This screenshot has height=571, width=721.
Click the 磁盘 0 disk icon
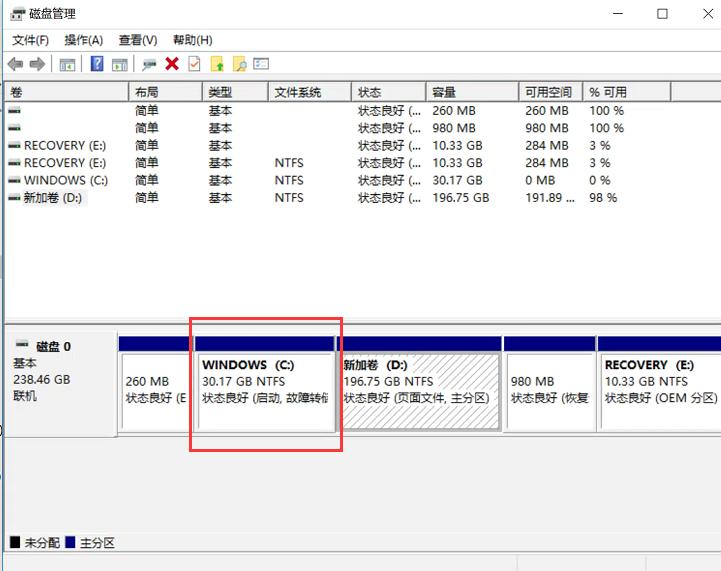(x=22, y=344)
